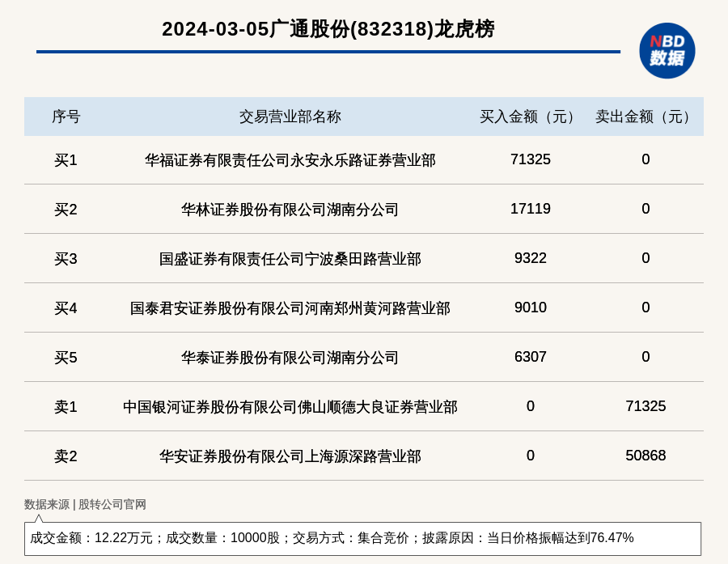Image resolution: width=728 pixels, height=564 pixels.
Task: Select 中国银河证券股份有限公司佛山顺德大良证券营业部
Action: (290, 407)
